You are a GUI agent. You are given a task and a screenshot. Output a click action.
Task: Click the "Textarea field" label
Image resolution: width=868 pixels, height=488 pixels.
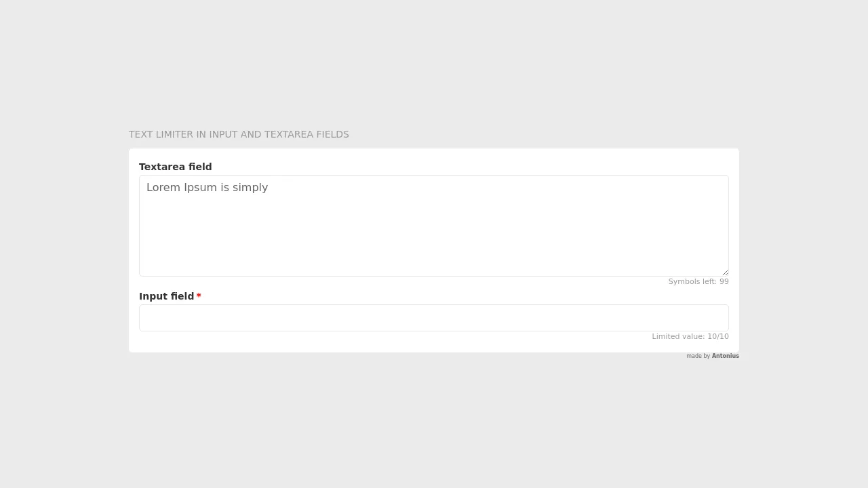point(176,167)
